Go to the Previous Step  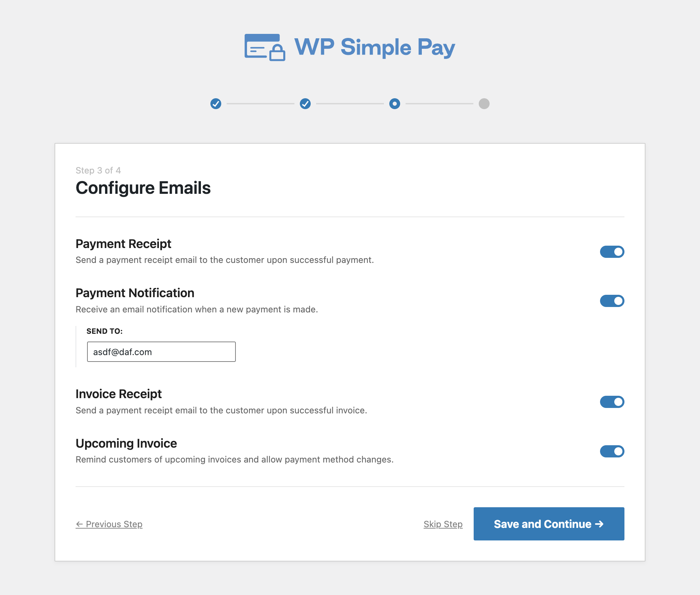click(109, 524)
